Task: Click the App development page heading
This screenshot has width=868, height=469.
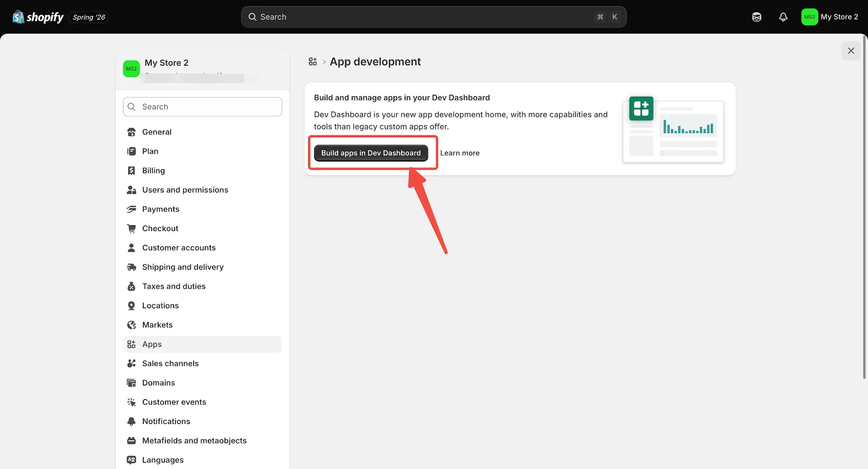Action: tap(375, 62)
